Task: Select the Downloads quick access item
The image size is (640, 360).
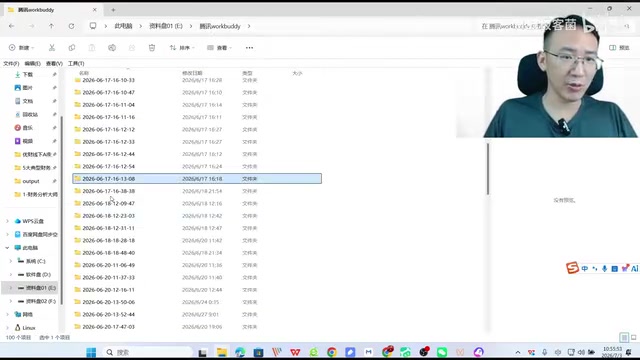Action: pyautogui.click(x=28, y=74)
